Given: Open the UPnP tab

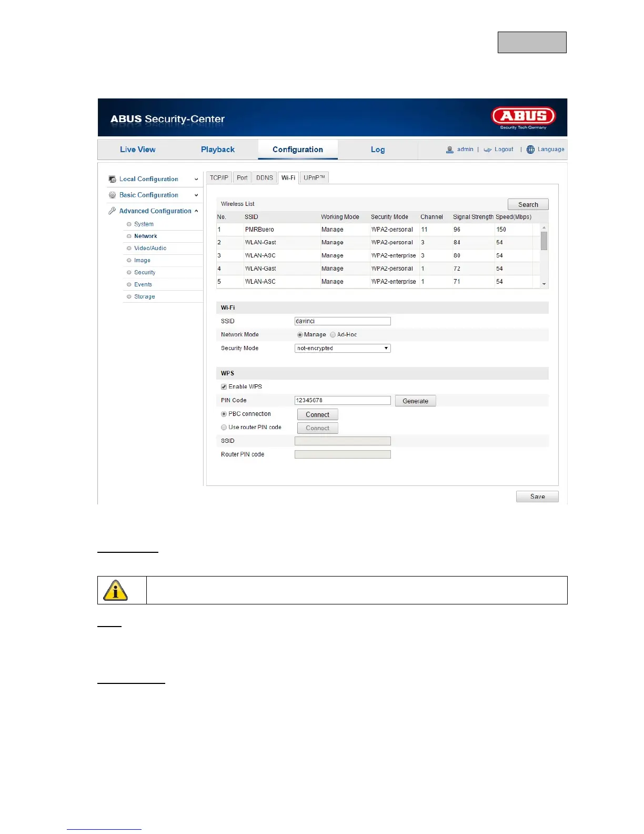Looking at the screenshot, I should point(314,178).
